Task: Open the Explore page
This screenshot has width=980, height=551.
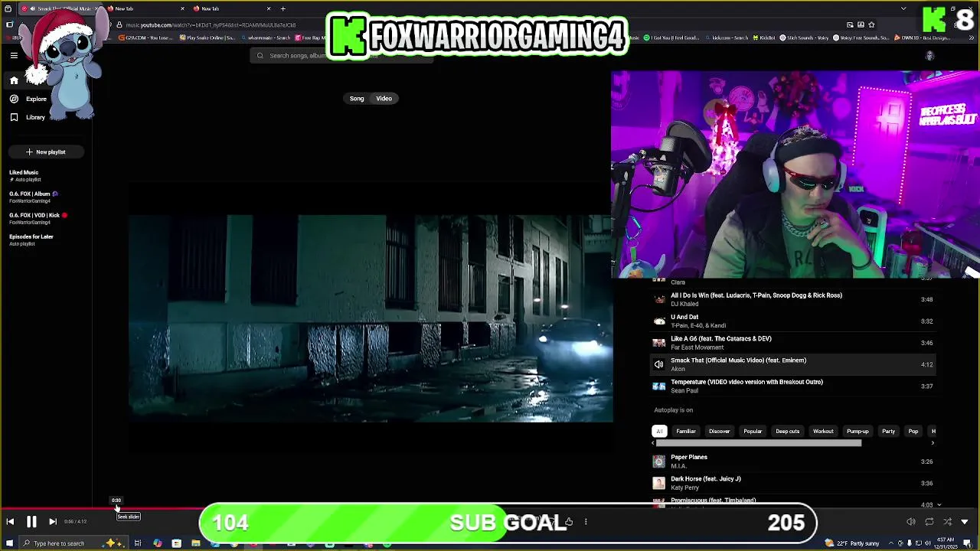Action: pyautogui.click(x=28, y=99)
